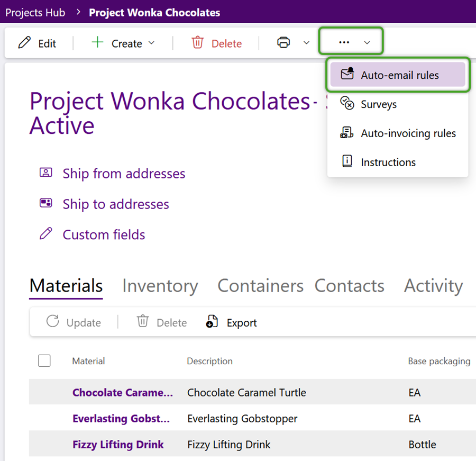The width and height of the screenshot is (476, 461).
Task: Open the Contacts tab
Action: [x=350, y=286]
